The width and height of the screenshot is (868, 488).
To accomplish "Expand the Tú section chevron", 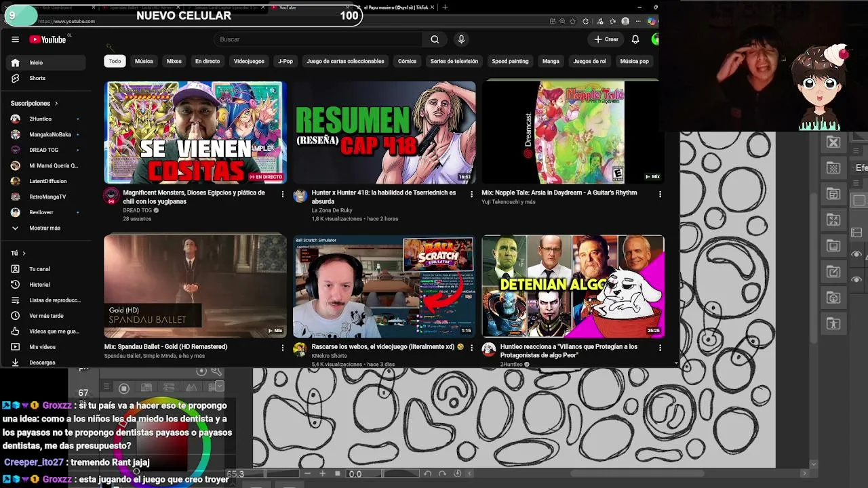I will [x=24, y=253].
